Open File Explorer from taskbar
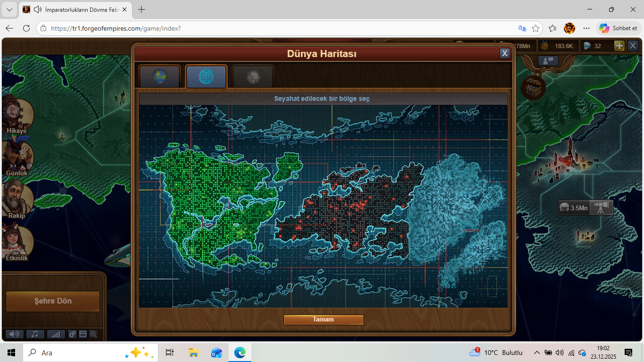644x362 pixels. coord(193,353)
